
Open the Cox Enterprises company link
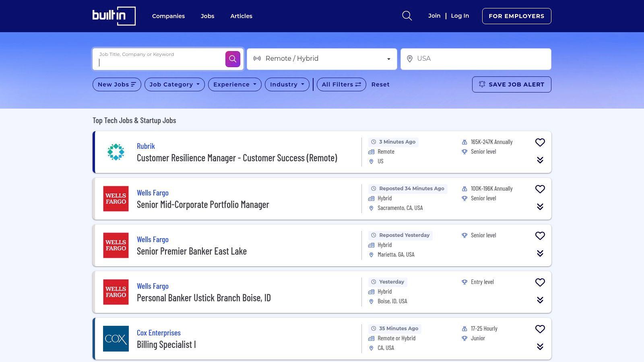point(159,333)
